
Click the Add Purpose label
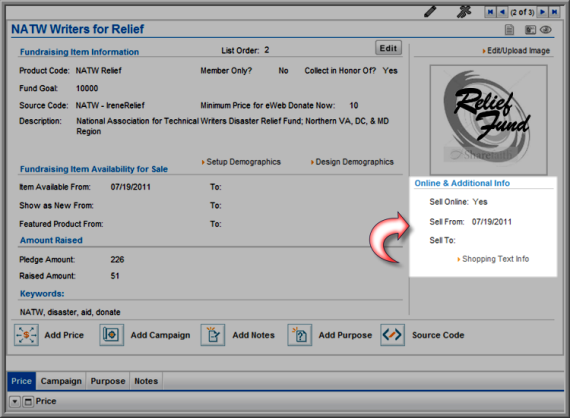click(345, 335)
